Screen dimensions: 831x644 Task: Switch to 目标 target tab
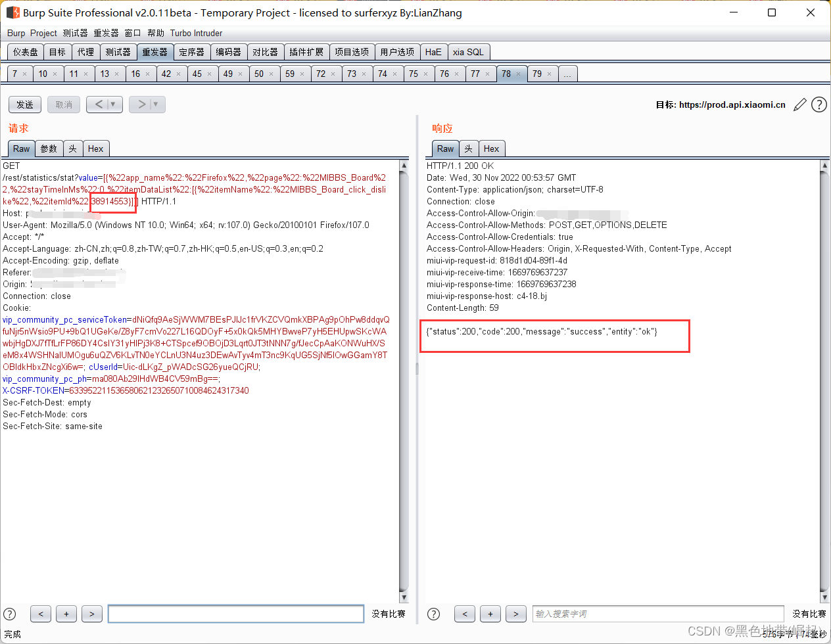(x=58, y=52)
